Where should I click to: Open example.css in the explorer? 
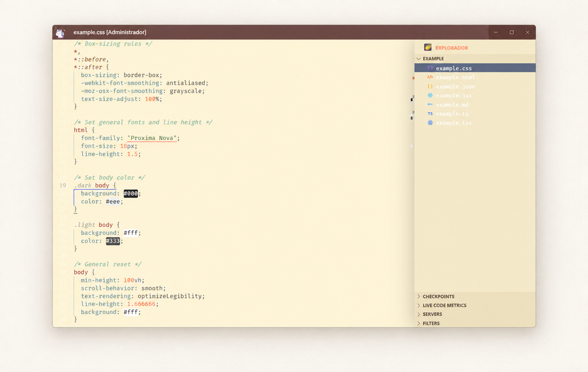[475, 68]
